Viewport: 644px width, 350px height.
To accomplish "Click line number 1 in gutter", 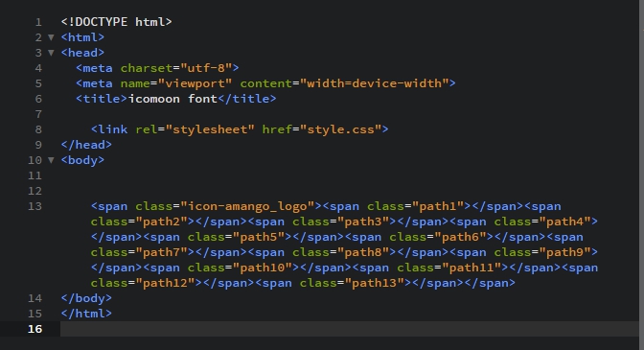I will click(x=38, y=22).
